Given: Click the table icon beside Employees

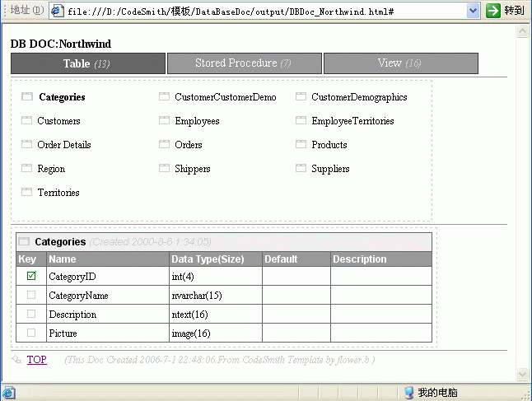Looking at the screenshot, I should 164,120.
